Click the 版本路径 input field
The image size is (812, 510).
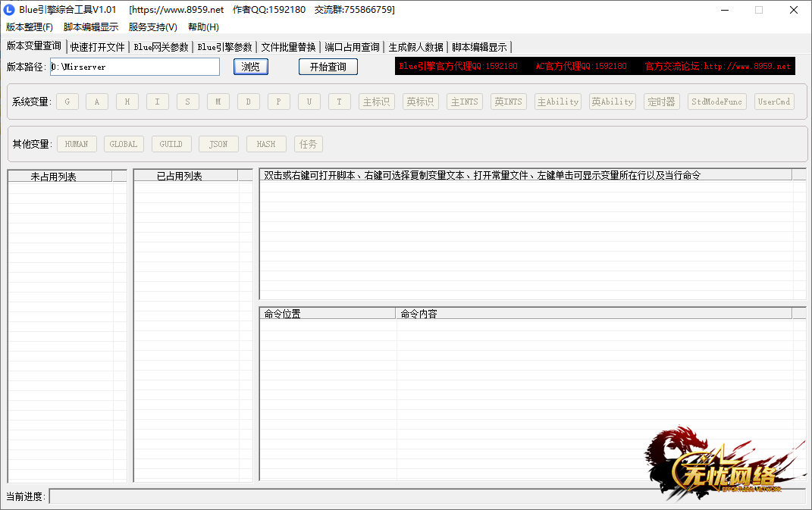(x=135, y=67)
